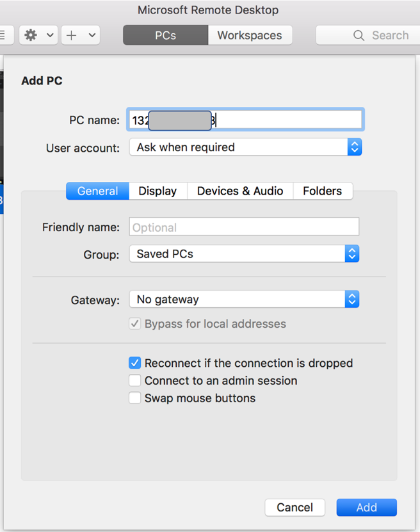The image size is (420, 532).
Task: Cancel the Add PC dialog
Action: 295,507
